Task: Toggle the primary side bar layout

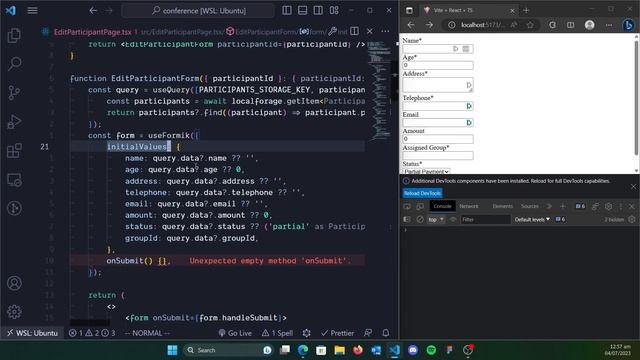Action: point(287,11)
